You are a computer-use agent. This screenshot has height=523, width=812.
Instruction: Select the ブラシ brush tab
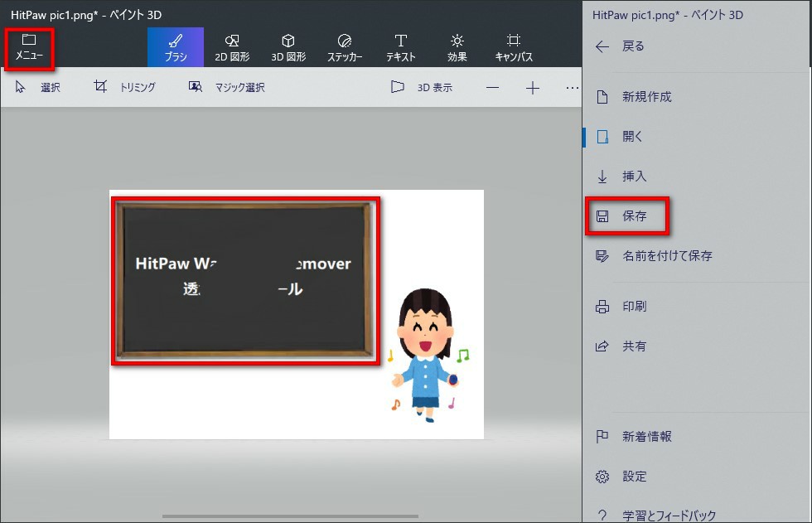(x=176, y=47)
